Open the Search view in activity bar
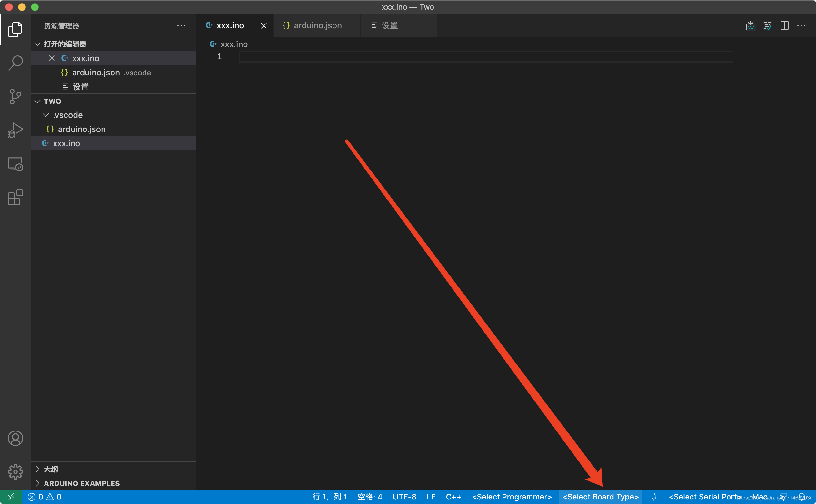816x504 pixels. [x=15, y=63]
